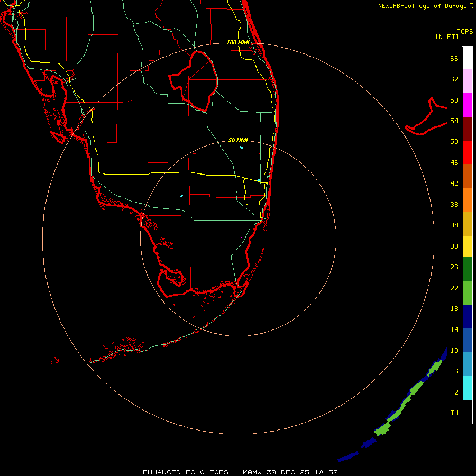Viewport: 476px width, 476px height.
Task: Click the navy swatch on the color scale
Action: (467, 317)
